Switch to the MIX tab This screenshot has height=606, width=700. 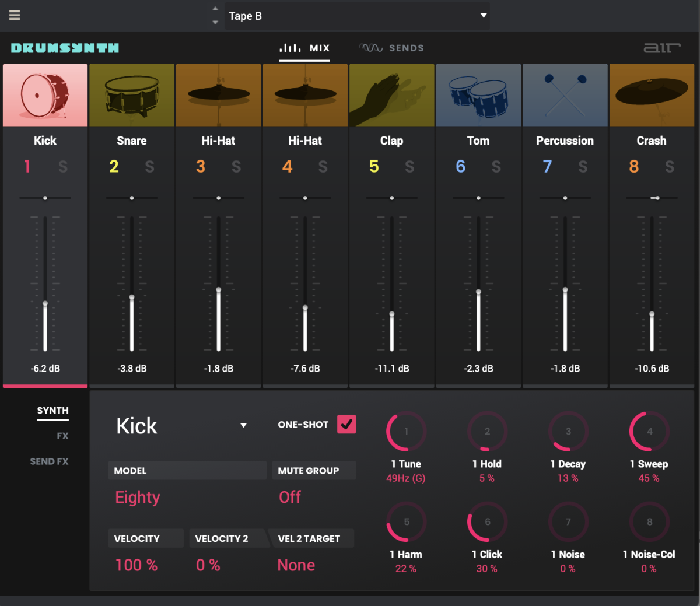(304, 48)
